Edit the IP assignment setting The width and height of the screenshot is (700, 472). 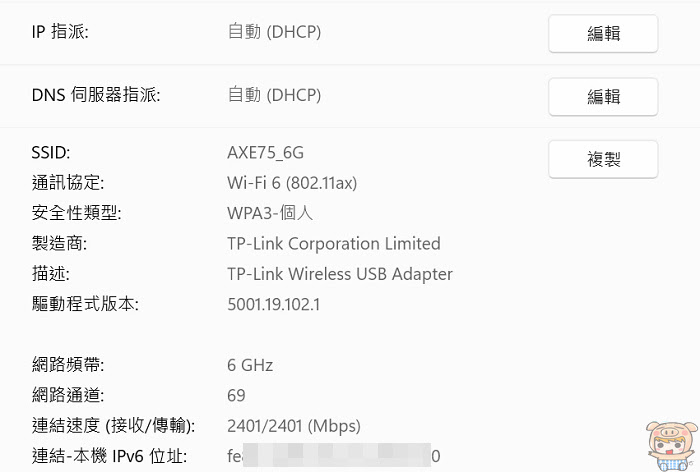(603, 33)
